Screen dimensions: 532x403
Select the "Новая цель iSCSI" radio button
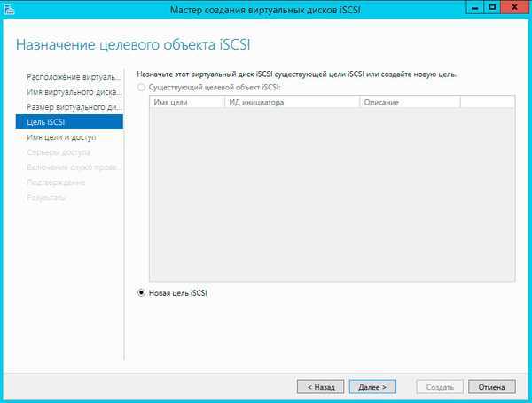(x=141, y=293)
